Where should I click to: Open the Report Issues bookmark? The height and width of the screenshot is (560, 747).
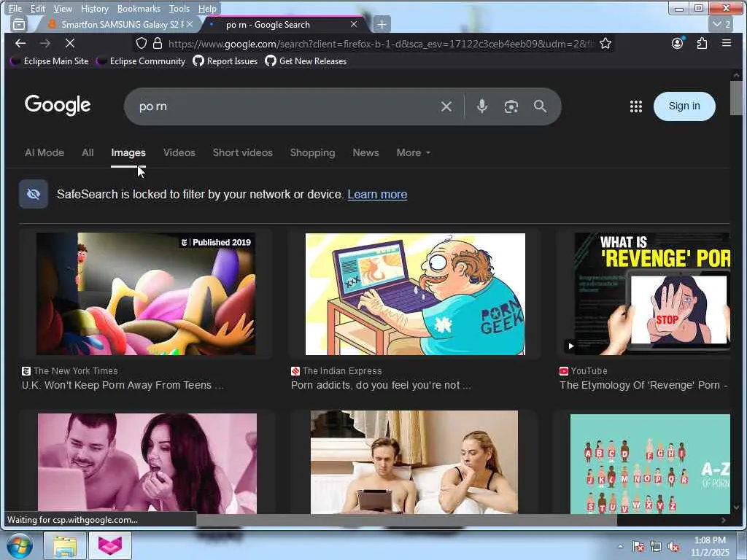225,61
